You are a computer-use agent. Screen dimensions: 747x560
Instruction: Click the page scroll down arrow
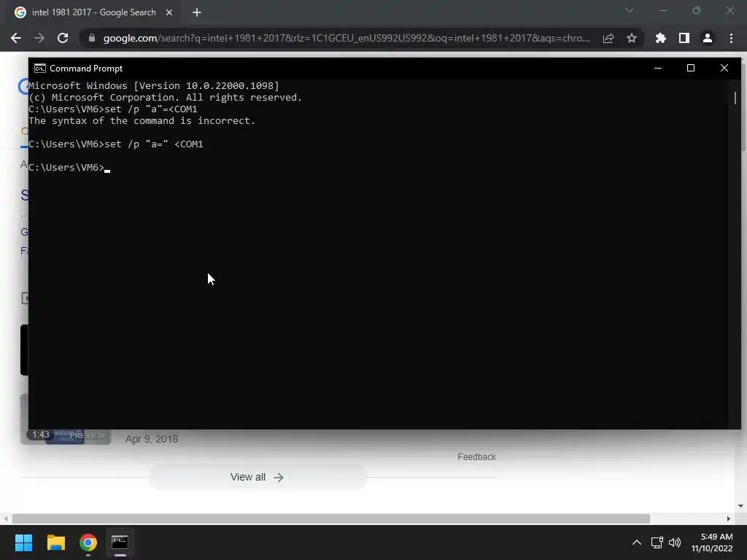click(740, 506)
